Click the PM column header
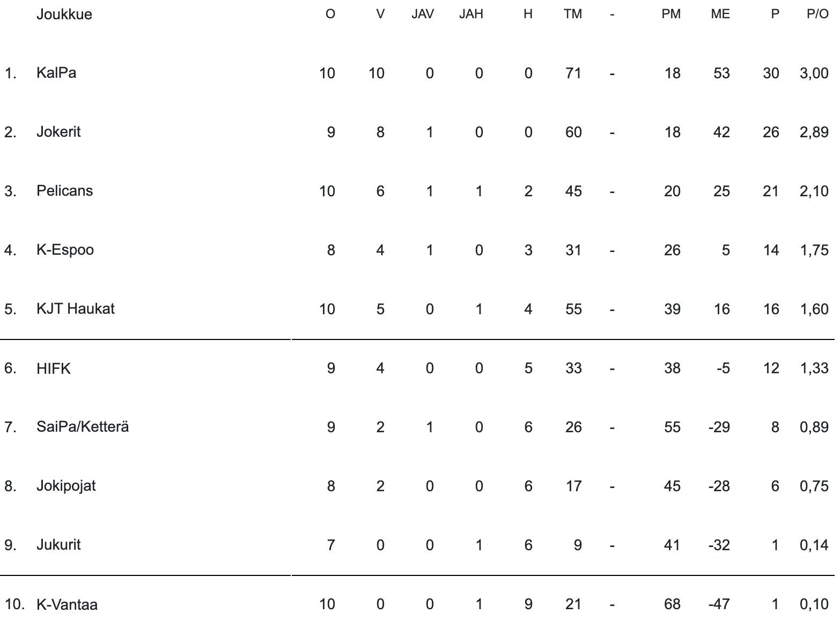Viewport: 840px width, 621px height. point(671,14)
